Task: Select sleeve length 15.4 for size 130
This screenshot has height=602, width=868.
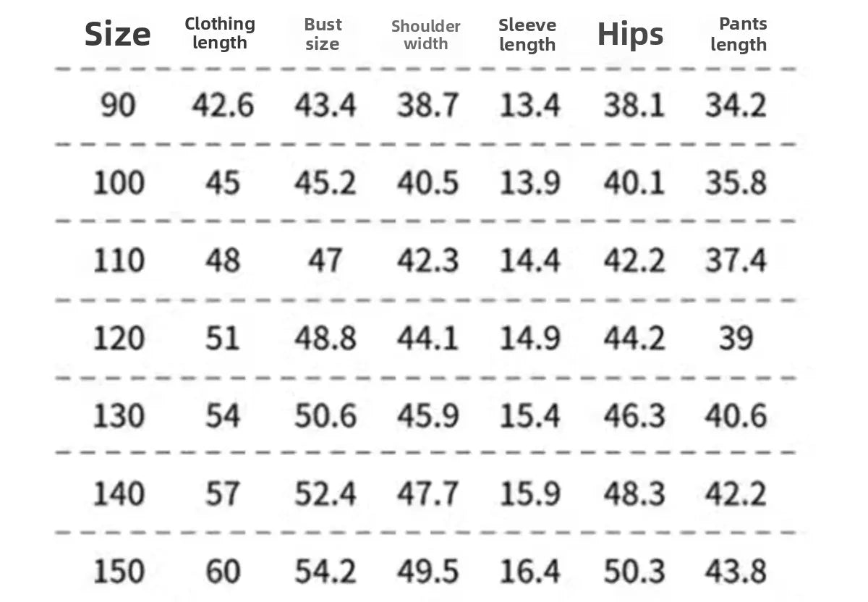Action: pos(530,416)
